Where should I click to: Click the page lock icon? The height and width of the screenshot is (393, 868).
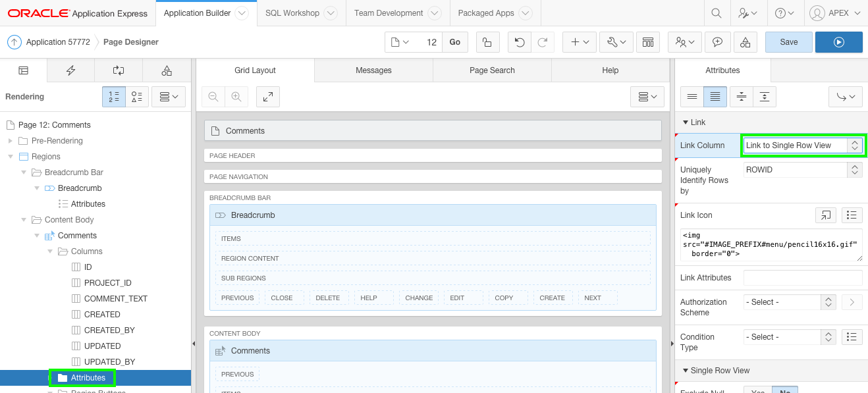[x=487, y=42]
